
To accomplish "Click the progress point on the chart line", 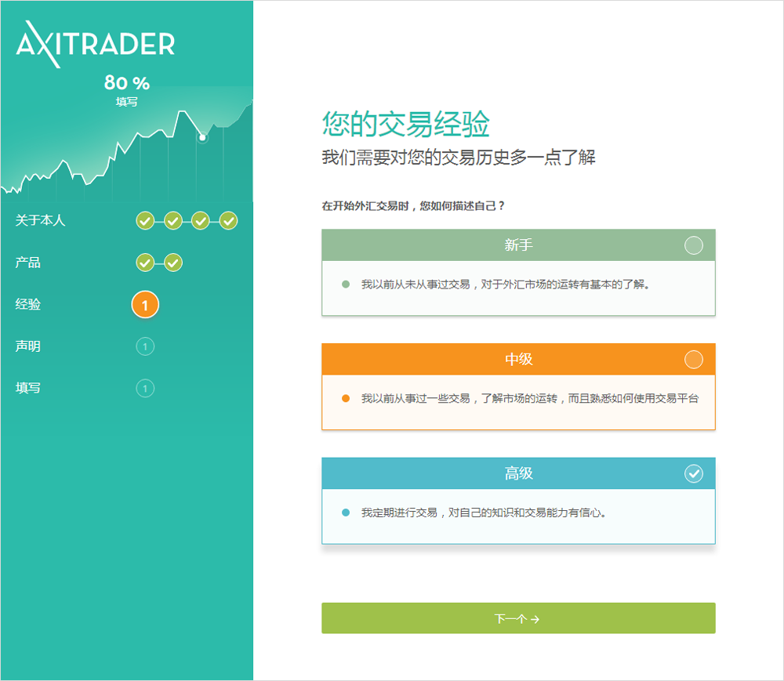I will click(x=202, y=138).
